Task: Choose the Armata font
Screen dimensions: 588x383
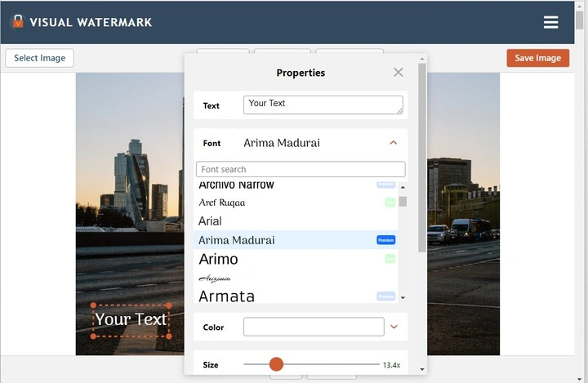Action: 296,296
